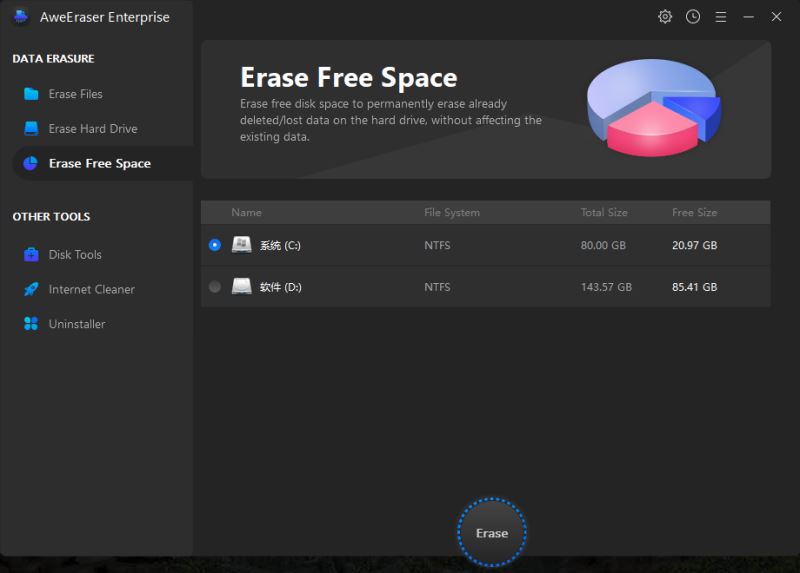Click the Erase Files folder icon
This screenshot has width=800, height=573.
31,94
